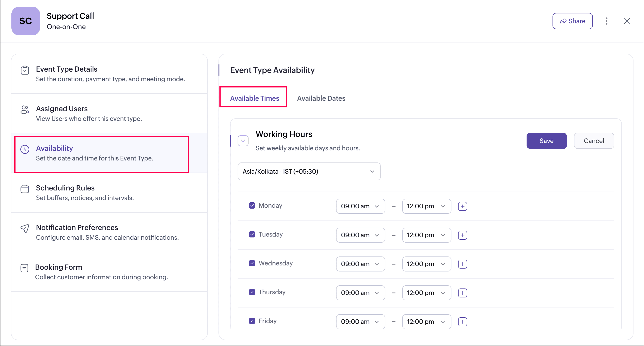
Task: Click the Assigned Users people icon
Action: coord(25,110)
